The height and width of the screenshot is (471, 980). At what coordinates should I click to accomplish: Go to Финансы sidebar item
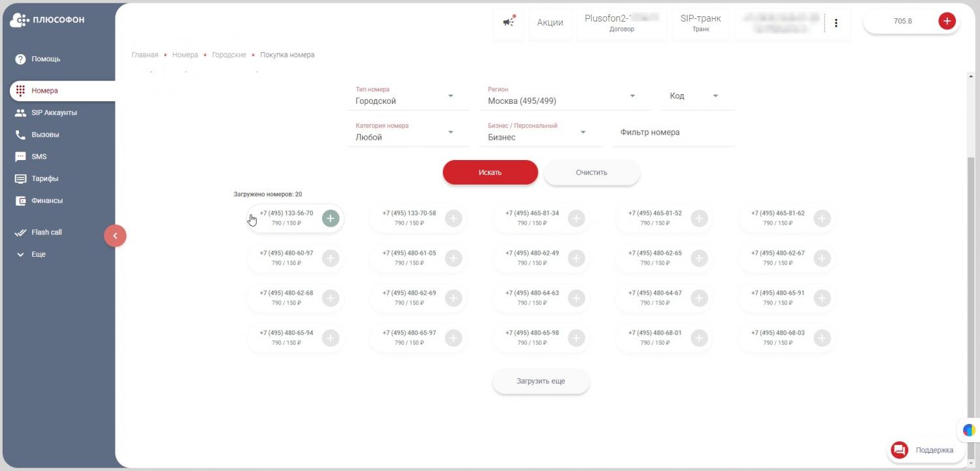pyautogui.click(x=47, y=201)
